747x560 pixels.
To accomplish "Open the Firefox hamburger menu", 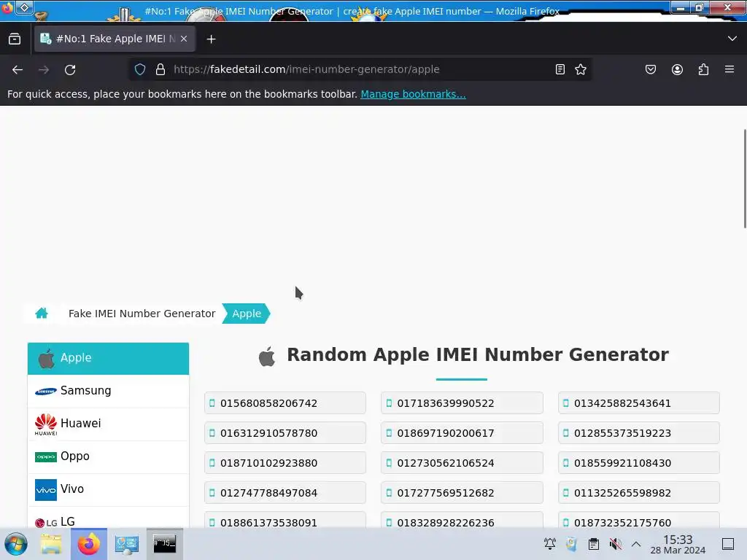I will 729,69.
